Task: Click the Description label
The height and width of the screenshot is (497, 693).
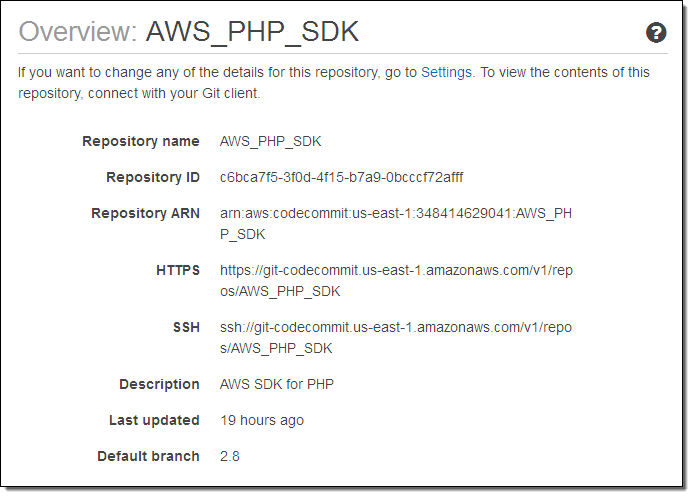Action: coord(159,384)
